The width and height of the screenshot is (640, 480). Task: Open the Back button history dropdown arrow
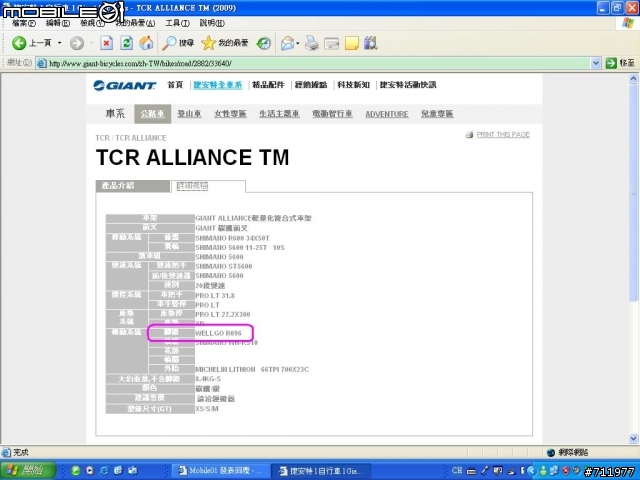point(60,43)
